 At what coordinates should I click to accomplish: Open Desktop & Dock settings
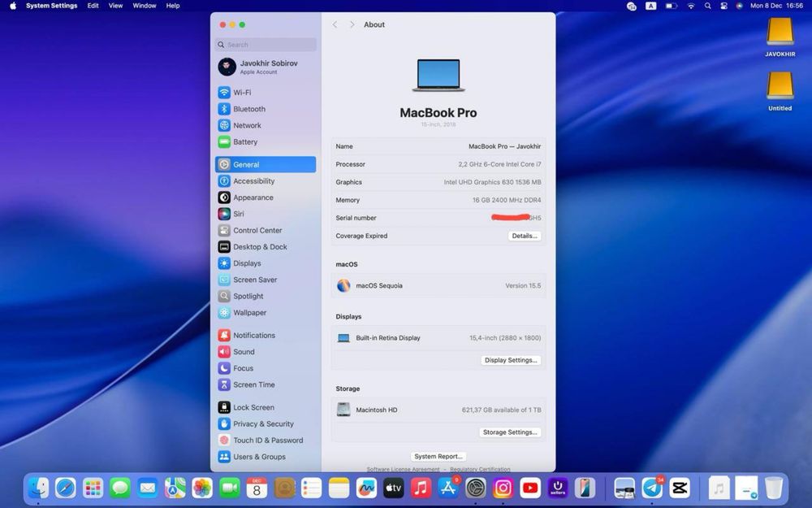[x=266, y=247]
